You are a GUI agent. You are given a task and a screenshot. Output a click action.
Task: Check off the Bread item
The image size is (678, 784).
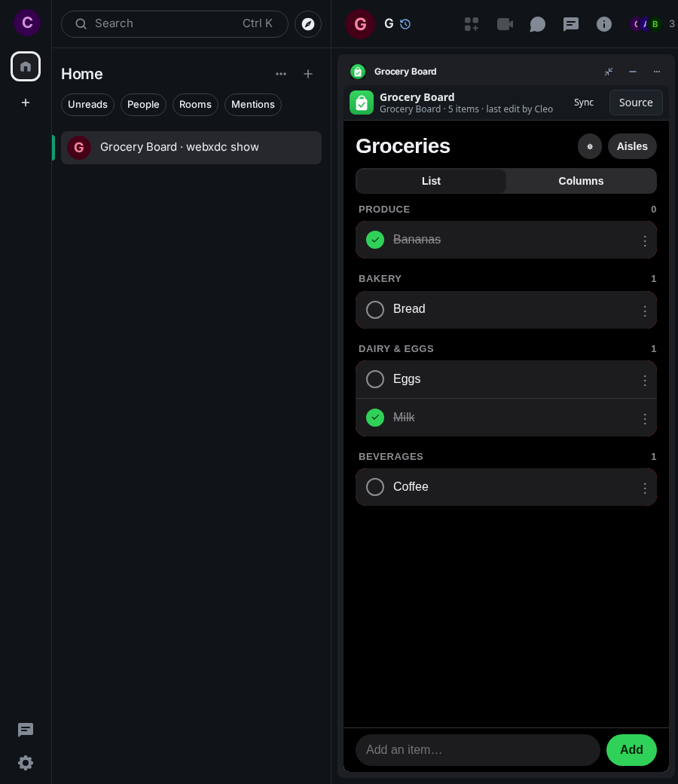click(375, 310)
